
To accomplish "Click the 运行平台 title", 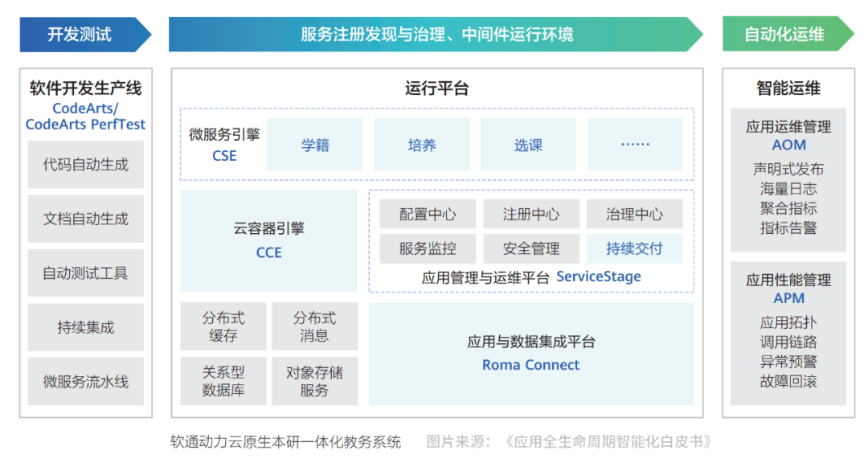I will [436, 88].
